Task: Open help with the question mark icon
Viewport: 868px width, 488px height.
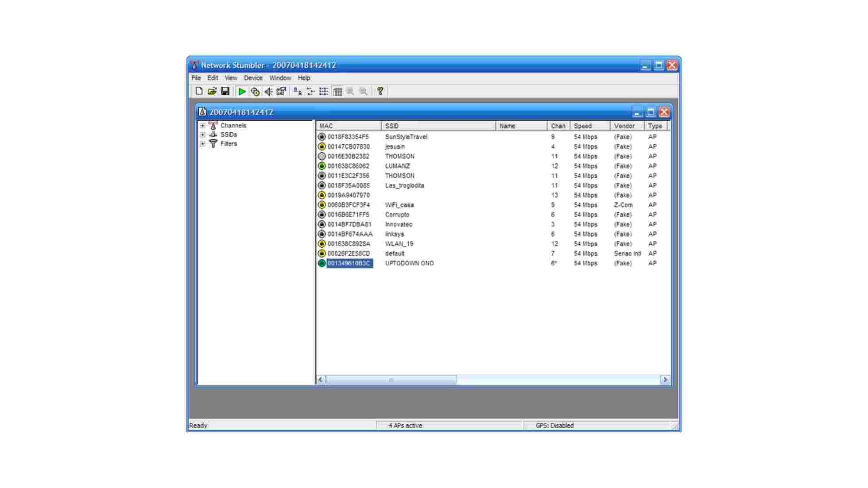Action: tap(380, 91)
